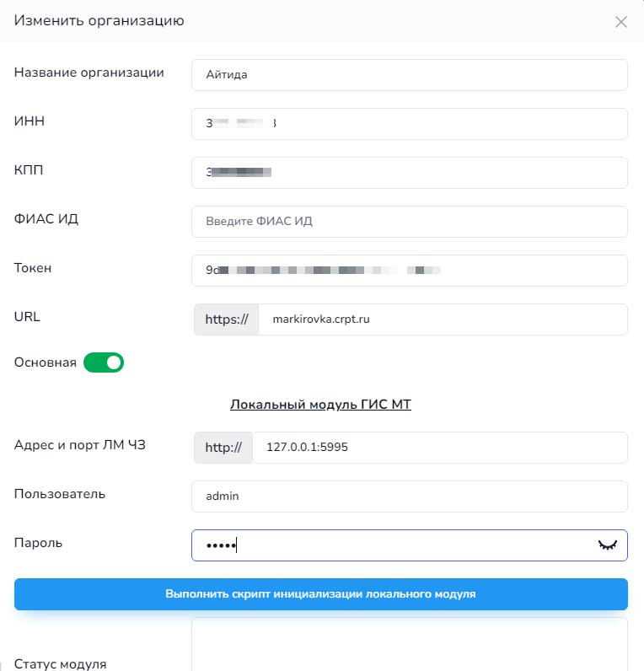Edit the markirovka.crpt.ru URL field
This screenshot has height=671, width=644.
pos(443,319)
